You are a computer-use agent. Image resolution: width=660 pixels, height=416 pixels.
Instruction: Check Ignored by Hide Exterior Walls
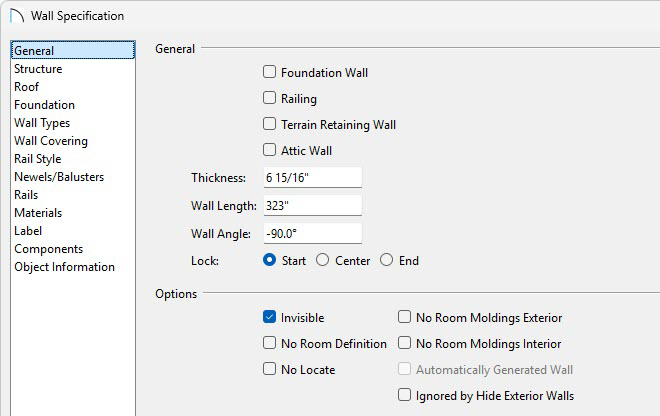[404, 395]
